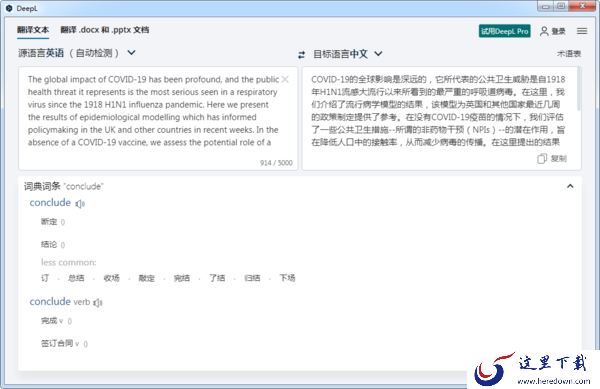The image size is (600, 389).
Task: Maximize the DeepL window
Action: [x=561, y=6]
